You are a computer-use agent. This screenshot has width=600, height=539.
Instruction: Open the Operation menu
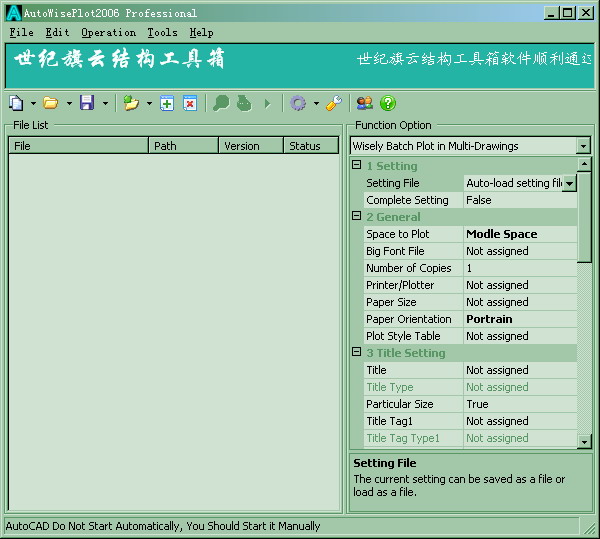(108, 33)
